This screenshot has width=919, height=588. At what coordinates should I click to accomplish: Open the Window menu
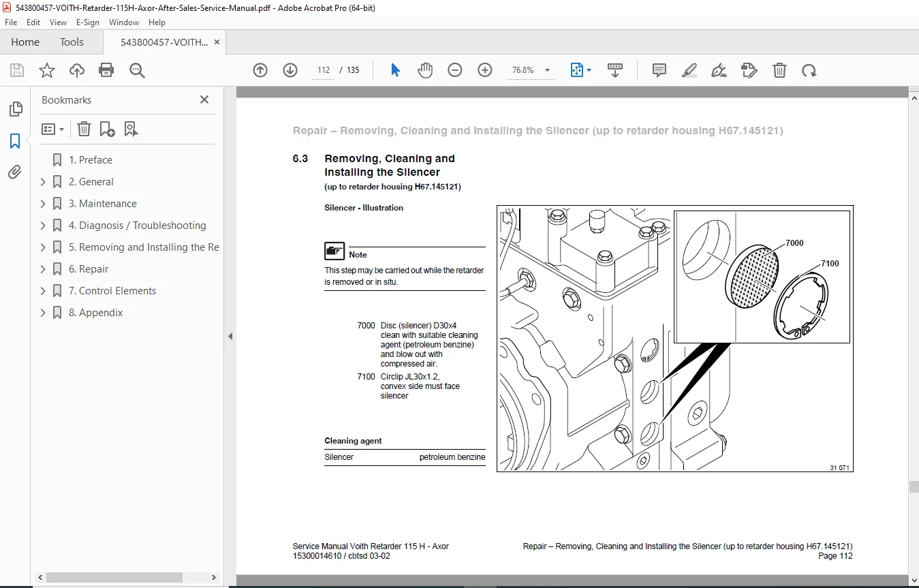pos(124,22)
